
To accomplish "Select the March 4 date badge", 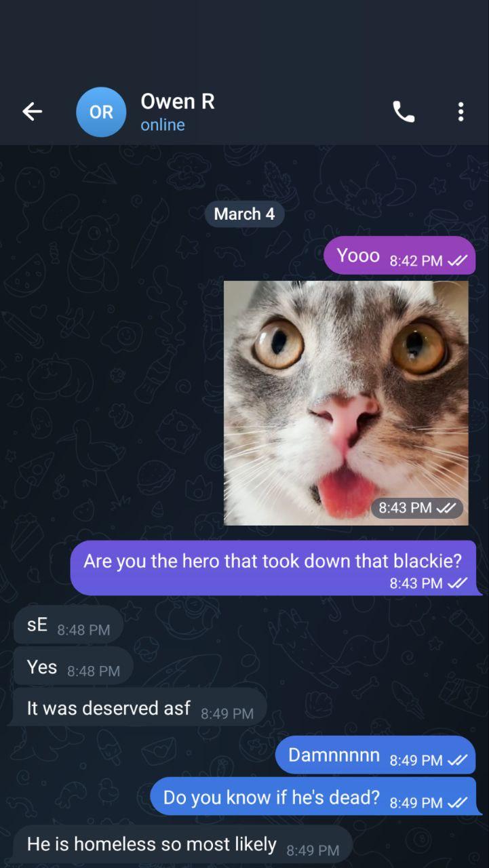I will pyautogui.click(x=244, y=214).
